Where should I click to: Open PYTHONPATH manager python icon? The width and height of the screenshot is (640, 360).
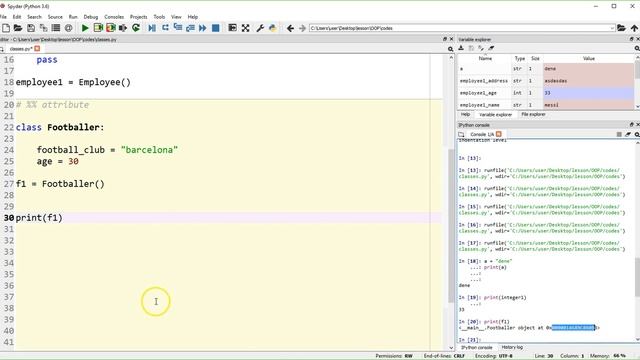273,28
